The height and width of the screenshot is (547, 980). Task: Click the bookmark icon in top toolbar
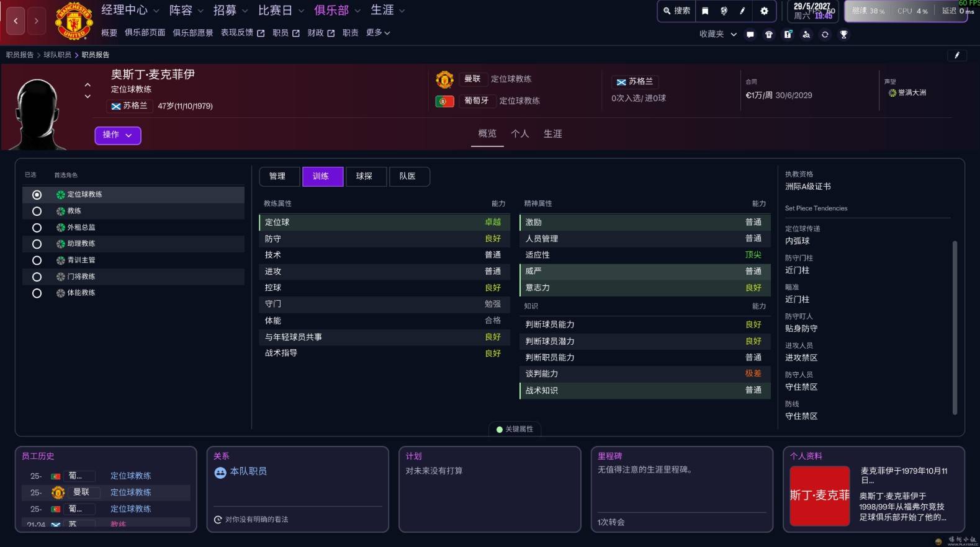pos(705,11)
